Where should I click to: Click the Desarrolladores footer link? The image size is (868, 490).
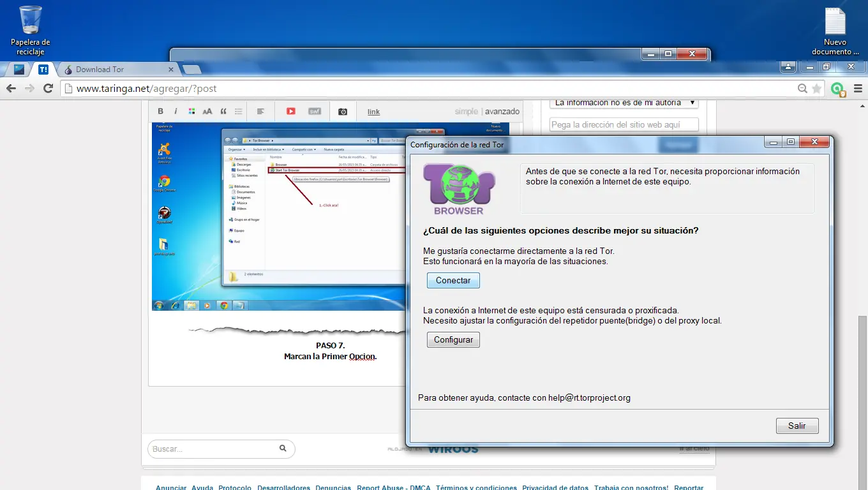coord(283,488)
